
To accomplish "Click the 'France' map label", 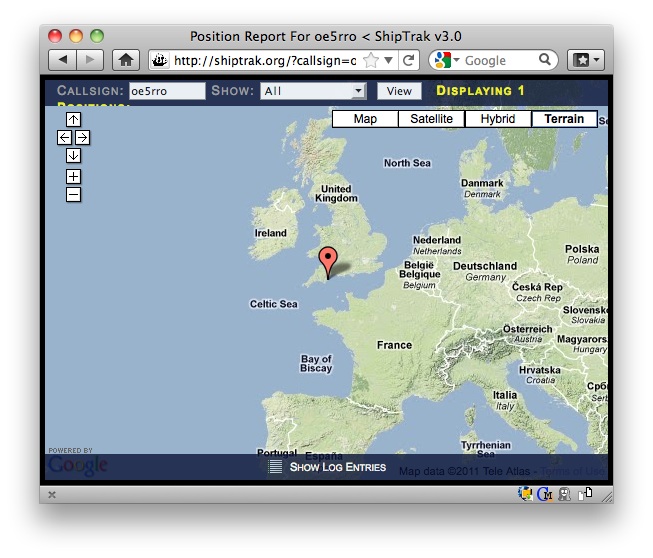I will (394, 345).
